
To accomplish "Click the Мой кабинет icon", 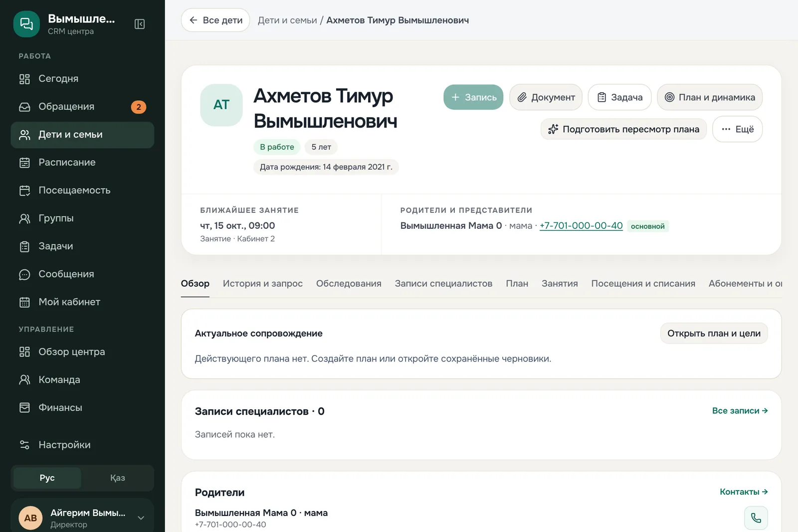I will (24, 302).
